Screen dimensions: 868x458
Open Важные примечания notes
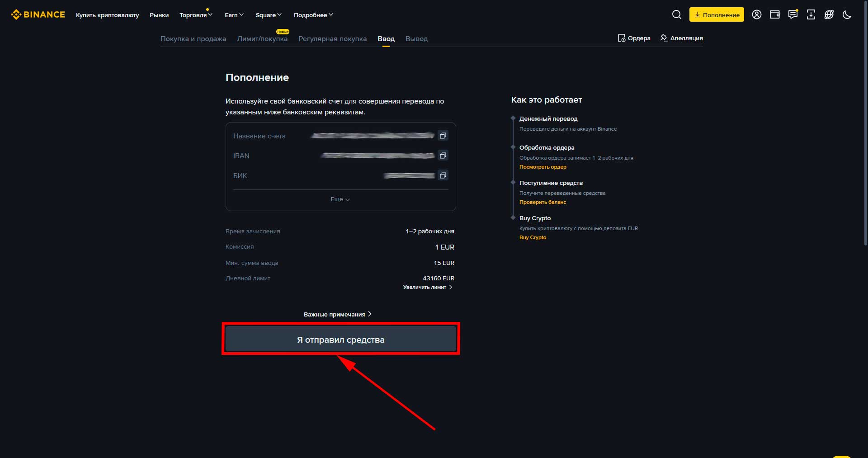point(337,314)
